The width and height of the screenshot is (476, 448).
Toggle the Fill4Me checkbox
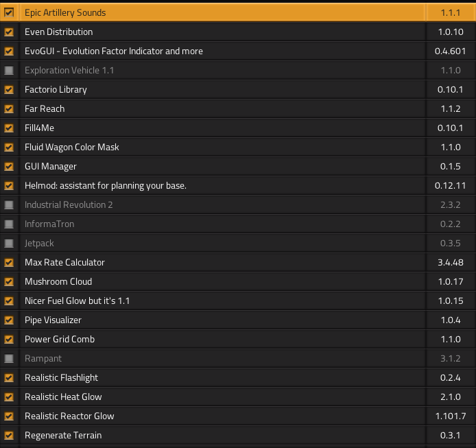tap(9, 128)
